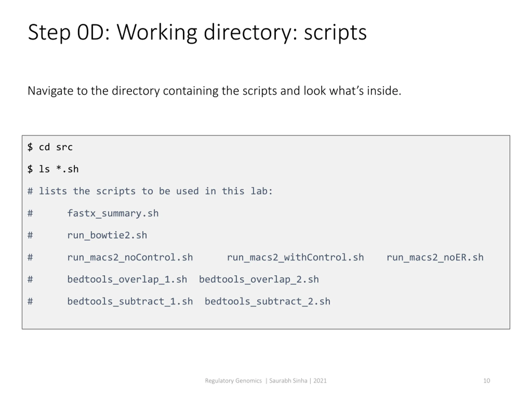Select the run_macs2_noER.sh filename

435,257
